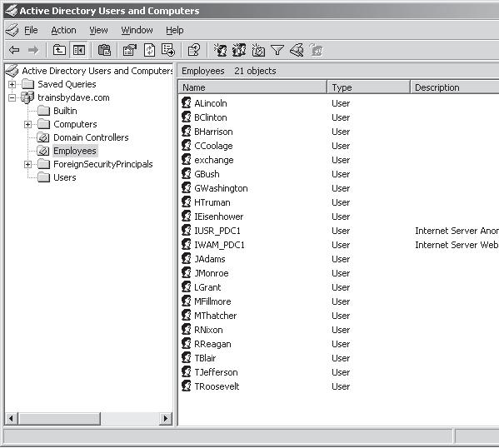Click the Up one level toolbar icon
The image size is (499, 448).
coord(59,50)
